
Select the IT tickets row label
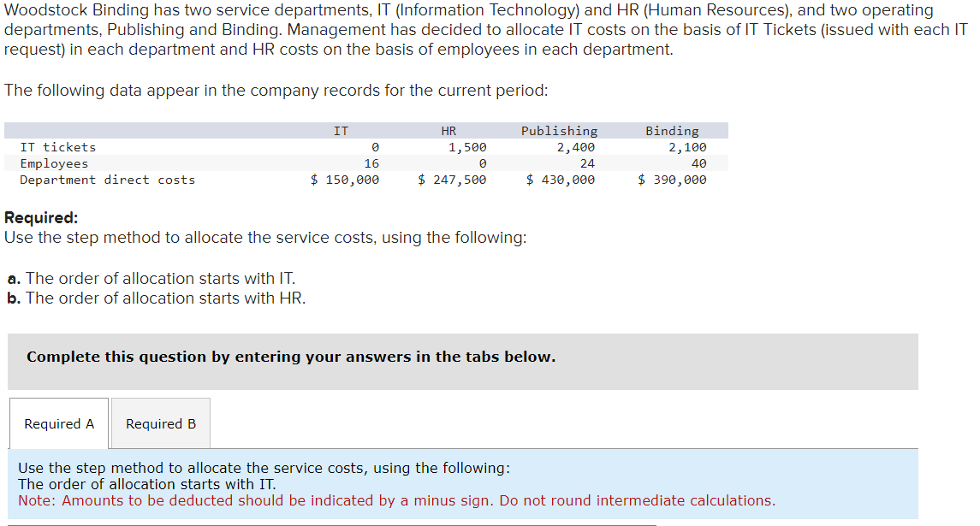click(58, 146)
